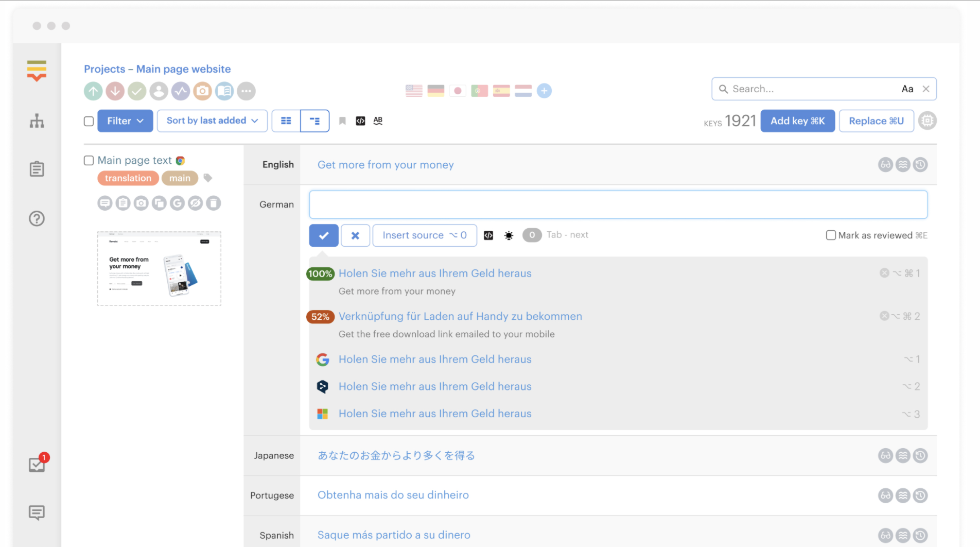The height and width of the screenshot is (547, 980).
Task: Toggle the Aa case sensitive search option
Action: 907,89
